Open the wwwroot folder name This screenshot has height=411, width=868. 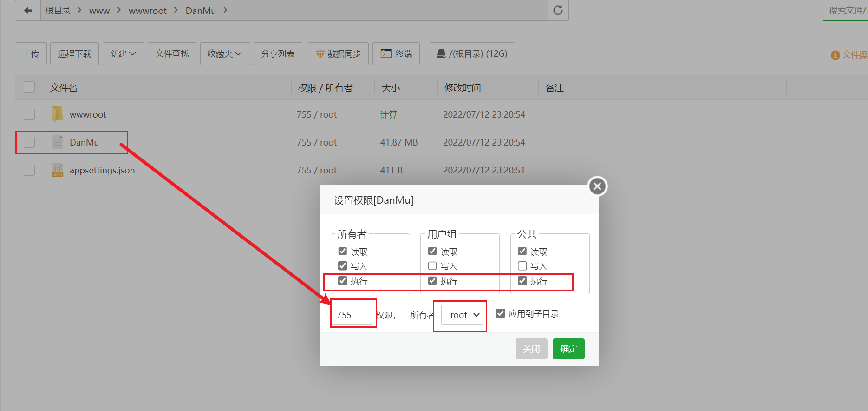click(88, 114)
